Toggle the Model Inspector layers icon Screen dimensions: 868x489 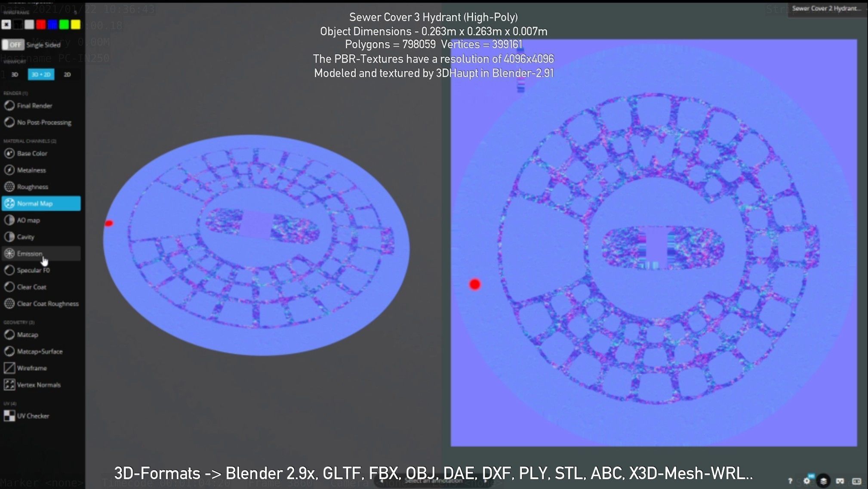pos(823,480)
